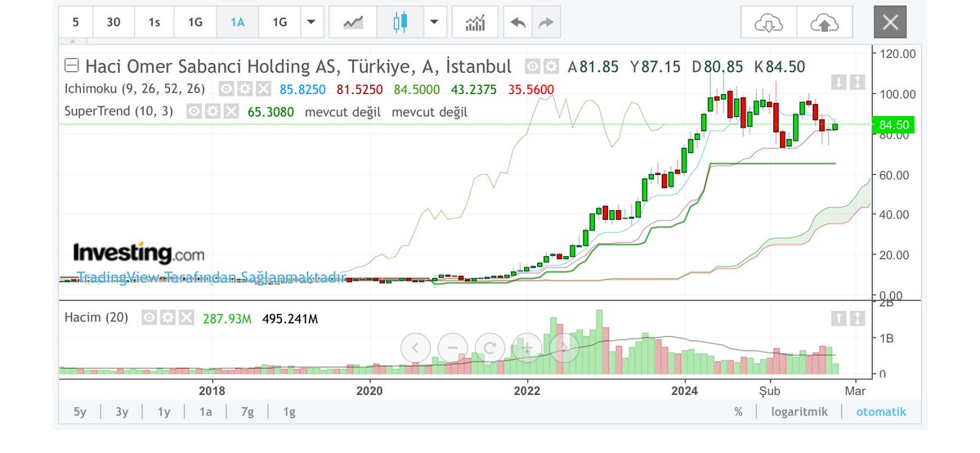This screenshot has width=980, height=453.
Task: Move main pane down with arrow icon
Action: click(839, 82)
